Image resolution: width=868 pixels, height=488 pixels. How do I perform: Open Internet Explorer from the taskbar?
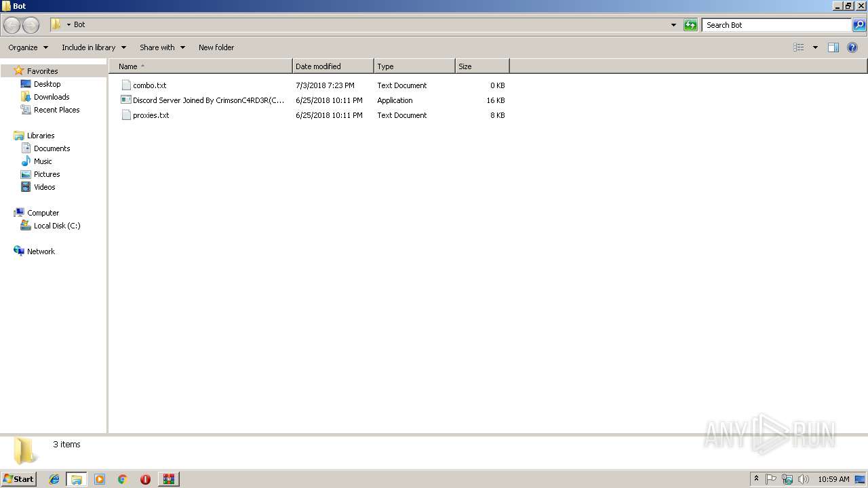click(x=54, y=479)
